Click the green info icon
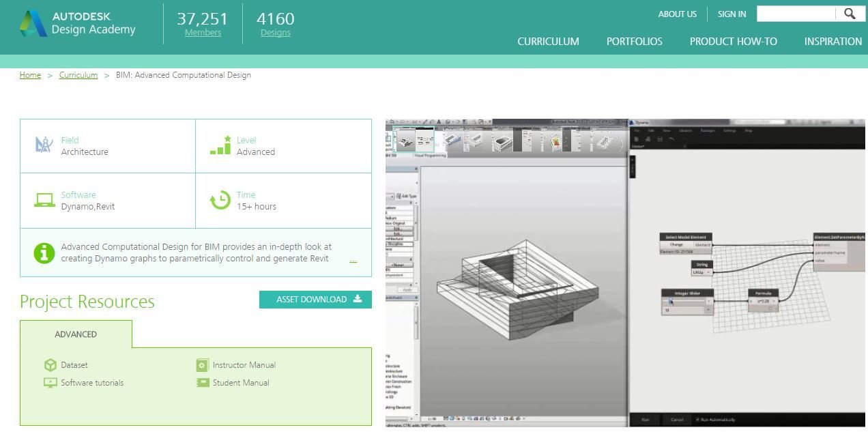Viewport: 868px width, 432px height. click(44, 253)
